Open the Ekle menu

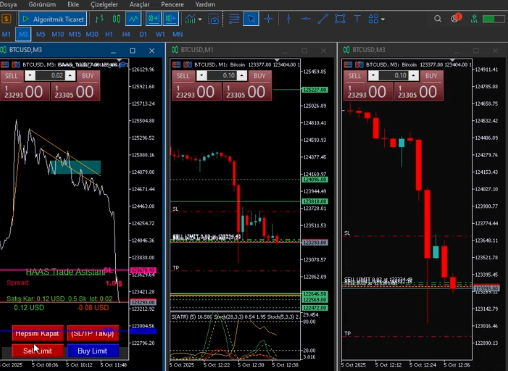click(73, 4)
